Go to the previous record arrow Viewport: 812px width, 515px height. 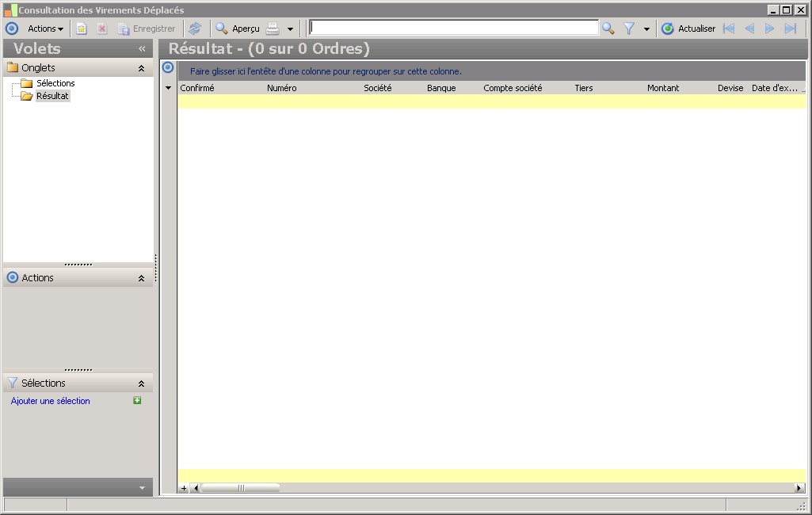point(749,29)
